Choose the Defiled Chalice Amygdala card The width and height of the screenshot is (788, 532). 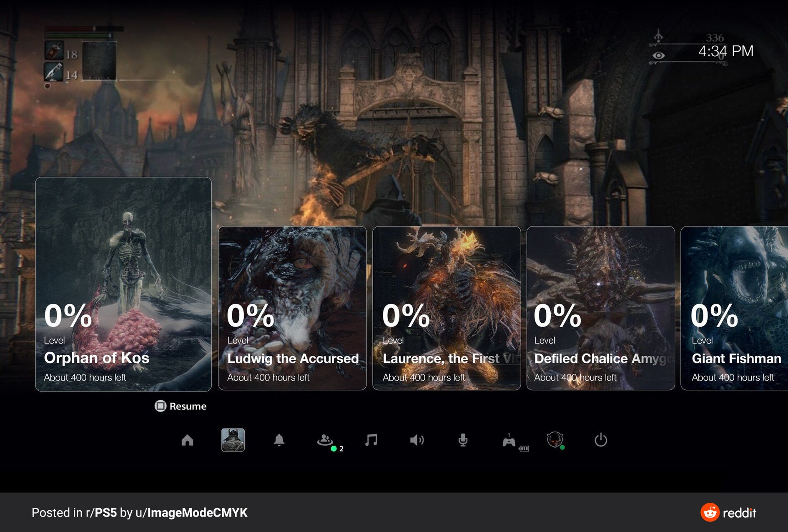click(x=601, y=309)
